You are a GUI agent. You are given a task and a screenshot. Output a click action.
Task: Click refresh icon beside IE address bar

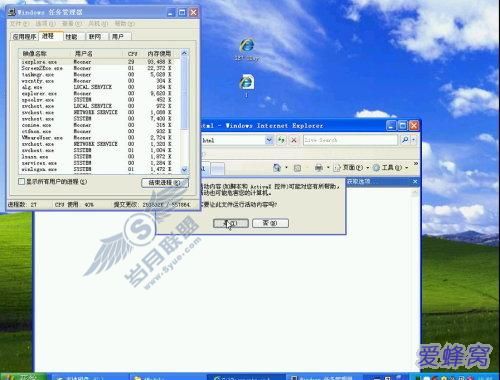281,140
